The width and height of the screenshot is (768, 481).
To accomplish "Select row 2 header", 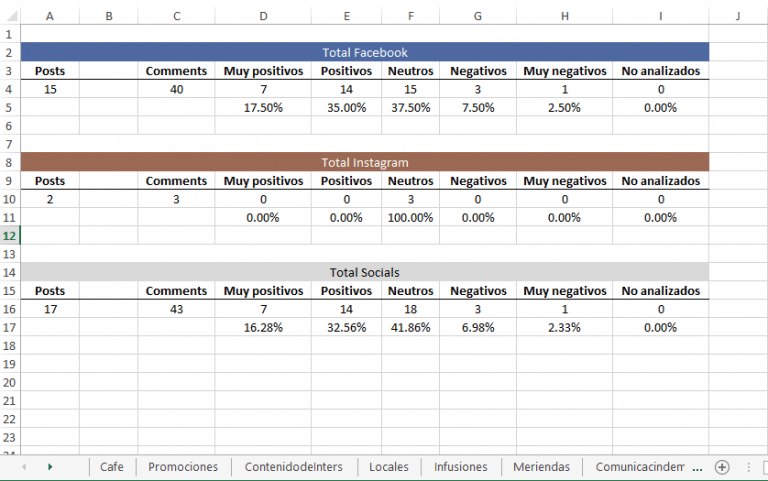I will tap(9, 52).
